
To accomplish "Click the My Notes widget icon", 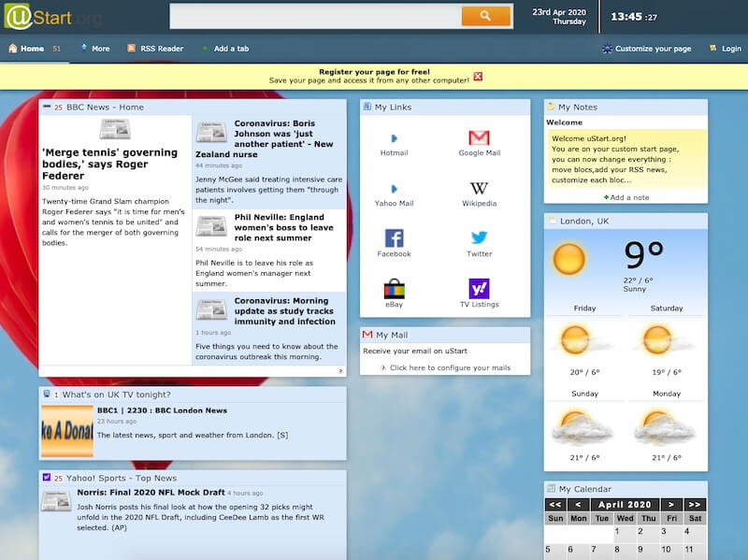I will [x=551, y=107].
